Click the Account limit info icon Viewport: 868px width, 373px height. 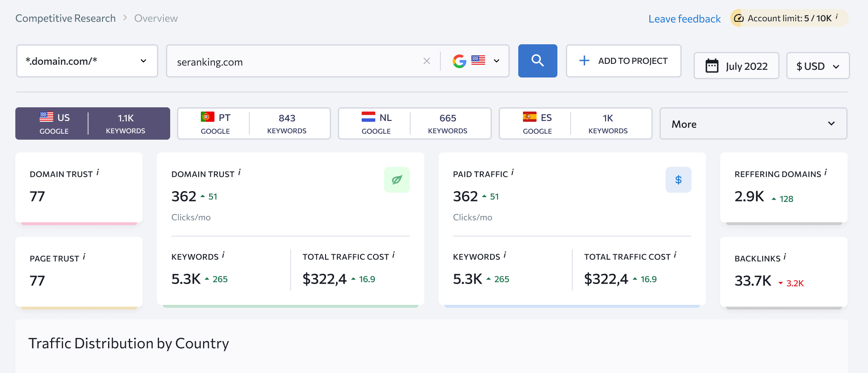[837, 17]
